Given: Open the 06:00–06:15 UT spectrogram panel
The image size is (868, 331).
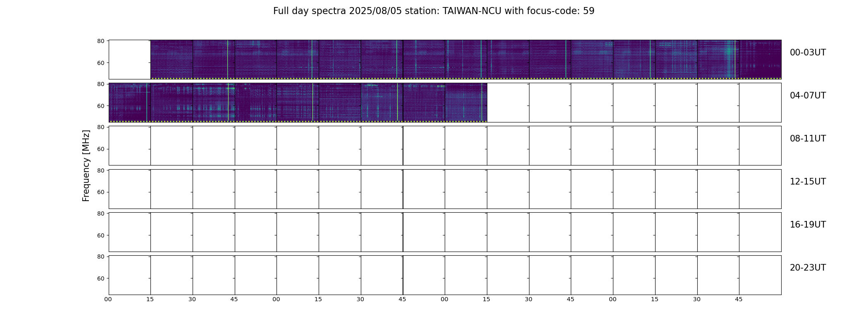Looking at the screenshot, I should coord(466,103).
